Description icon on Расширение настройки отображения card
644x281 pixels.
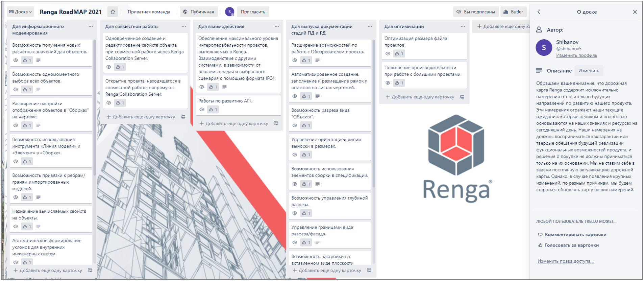click(x=38, y=125)
